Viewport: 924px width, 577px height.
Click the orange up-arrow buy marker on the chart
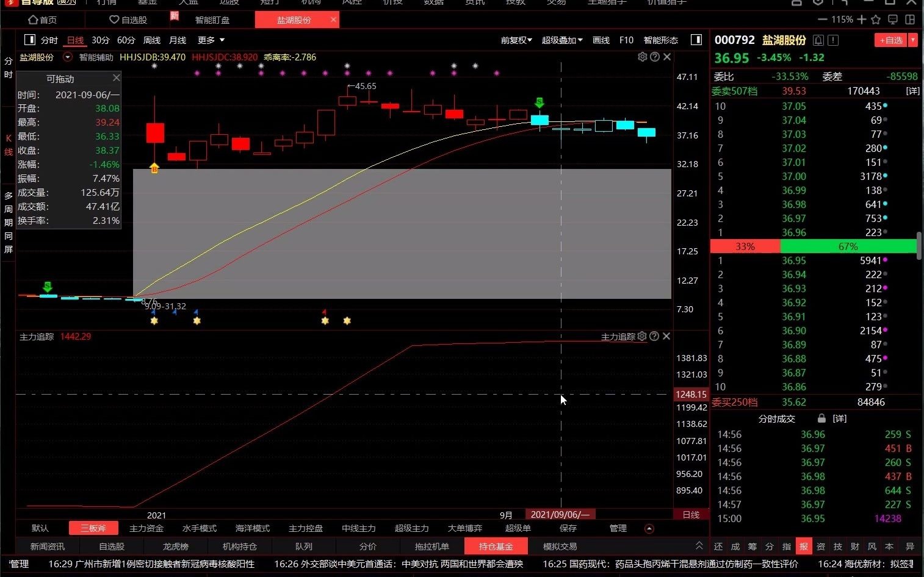coord(154,168)
